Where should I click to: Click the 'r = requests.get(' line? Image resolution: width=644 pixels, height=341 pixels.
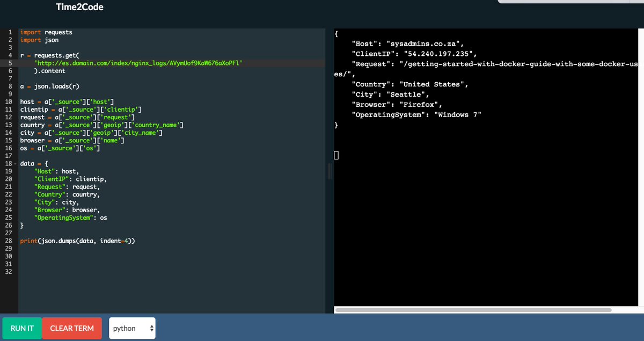click(x=49, y=55)
